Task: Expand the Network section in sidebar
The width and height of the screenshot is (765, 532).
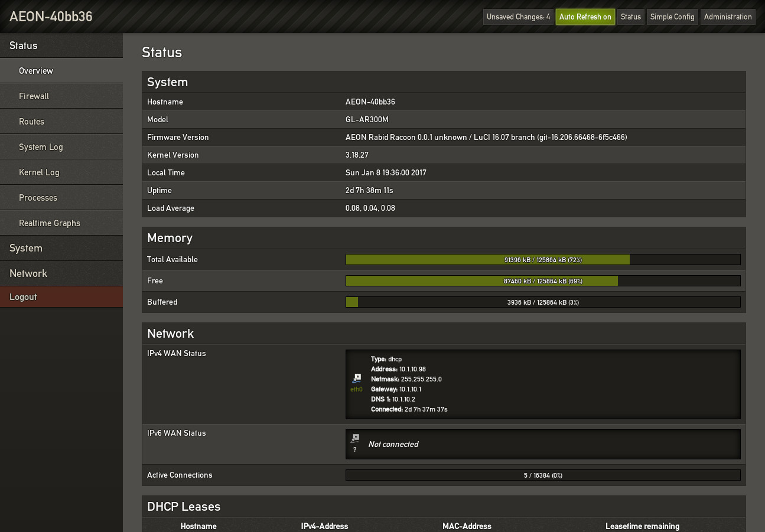Action: click(28, 273)
